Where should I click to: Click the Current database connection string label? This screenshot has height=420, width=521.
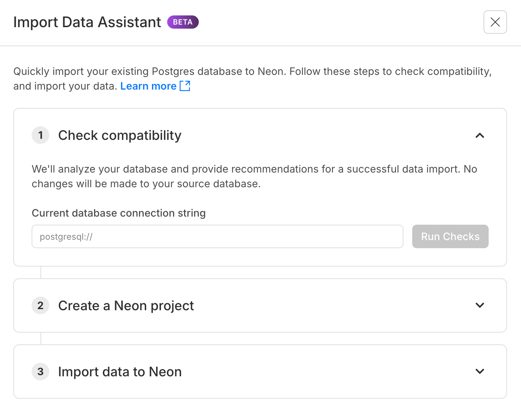pyautogui.click(x=119, y=213)
